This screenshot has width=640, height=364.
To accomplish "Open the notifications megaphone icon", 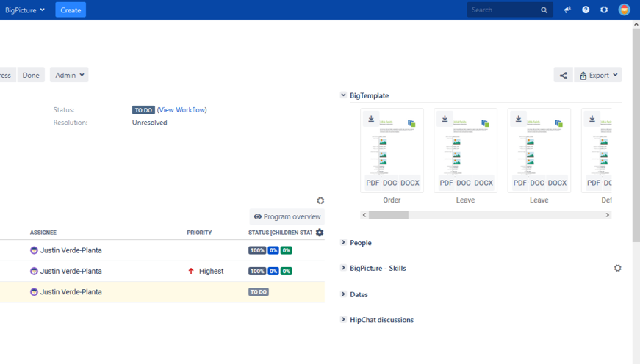I will click(567, 10).
